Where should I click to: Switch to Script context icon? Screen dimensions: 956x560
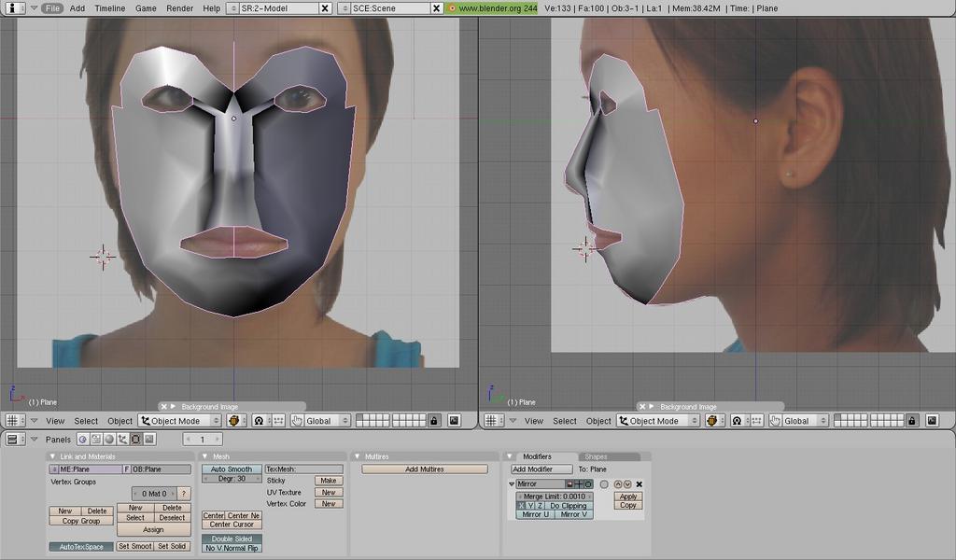tap(96, 439)
